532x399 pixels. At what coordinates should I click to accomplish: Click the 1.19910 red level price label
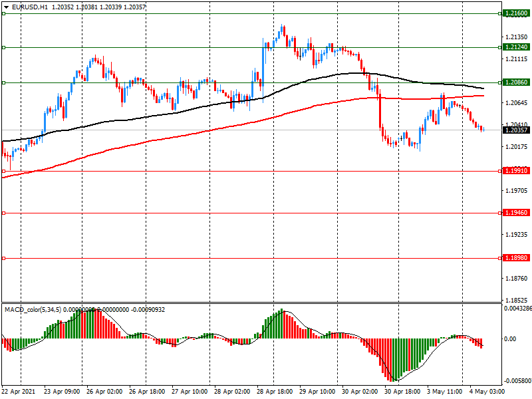[516, 171]
